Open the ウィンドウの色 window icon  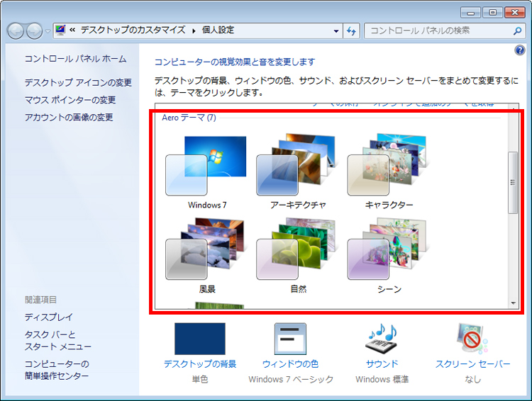[290, 339]
